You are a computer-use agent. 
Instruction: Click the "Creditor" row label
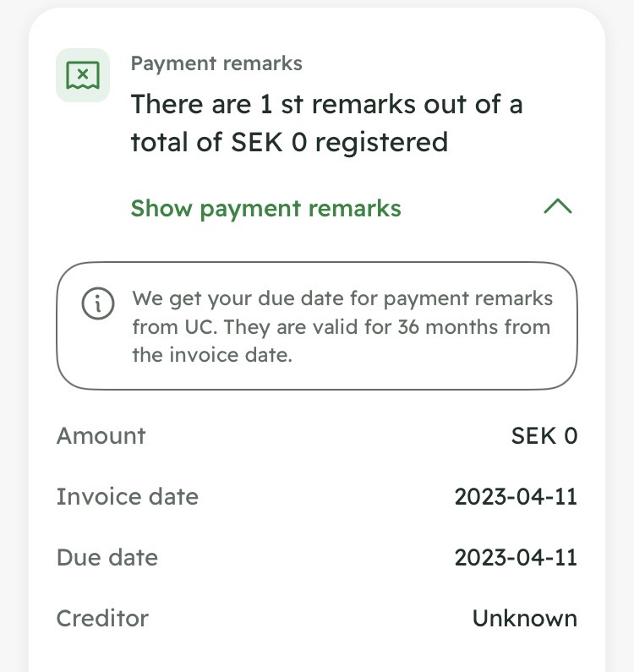click(x=102, y=618)
